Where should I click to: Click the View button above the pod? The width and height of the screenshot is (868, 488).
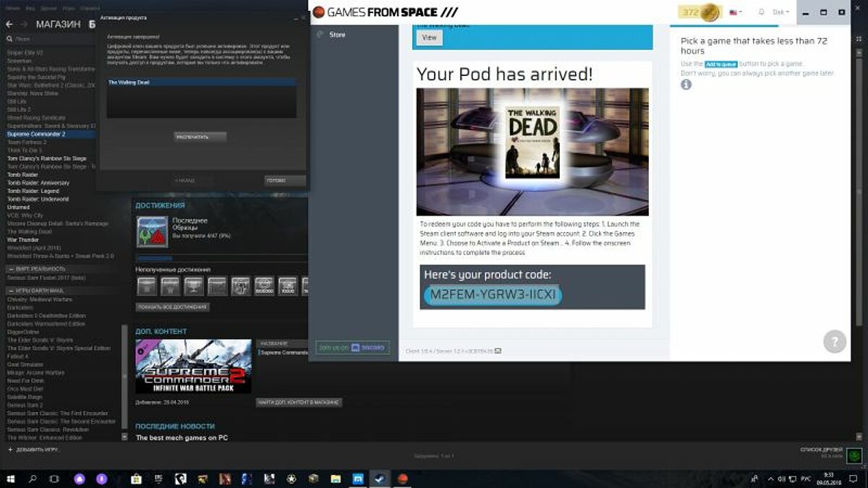(429, 38)
